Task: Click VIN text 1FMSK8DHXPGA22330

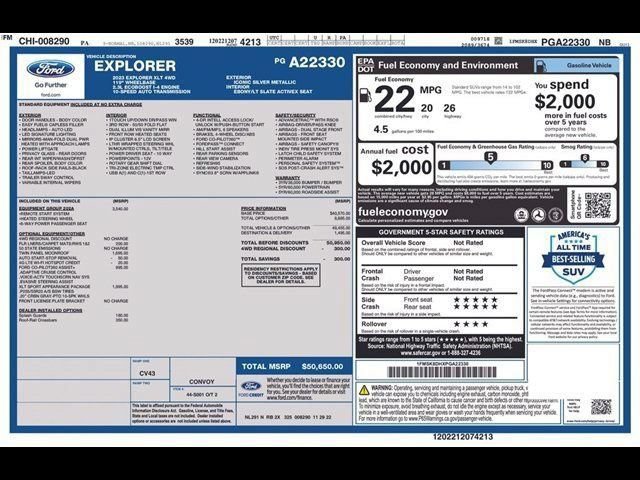Action: coord(442,363)
